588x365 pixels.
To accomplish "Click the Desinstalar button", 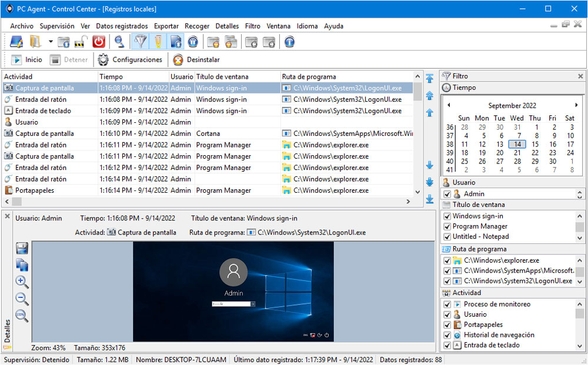I will coord(196,59).
